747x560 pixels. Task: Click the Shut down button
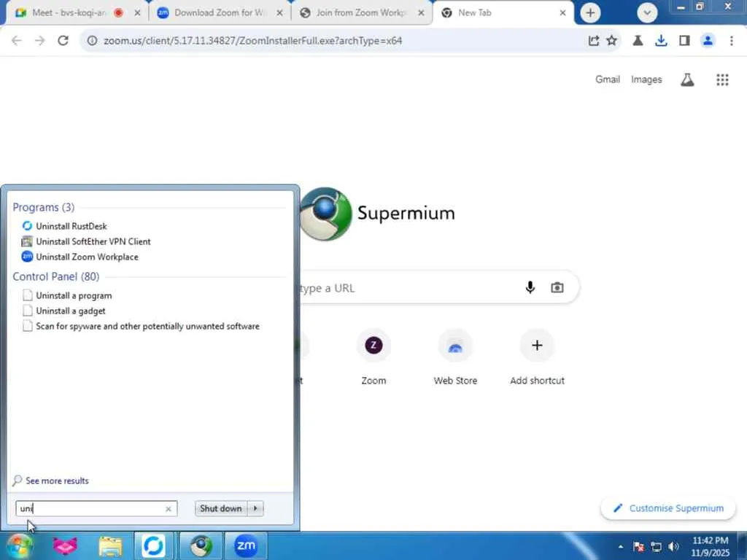pos(221,508)
